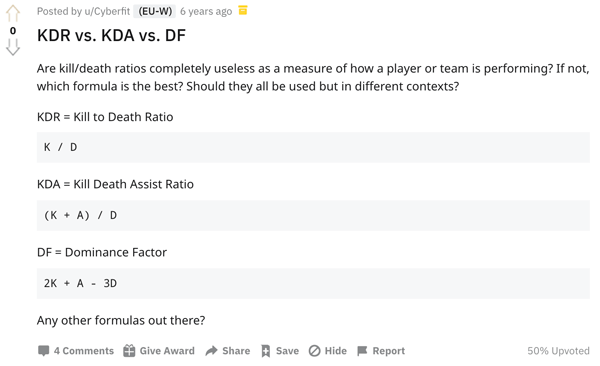Save this post via Save label
Viewport: 600px width, 366px height.
[287, 351]
